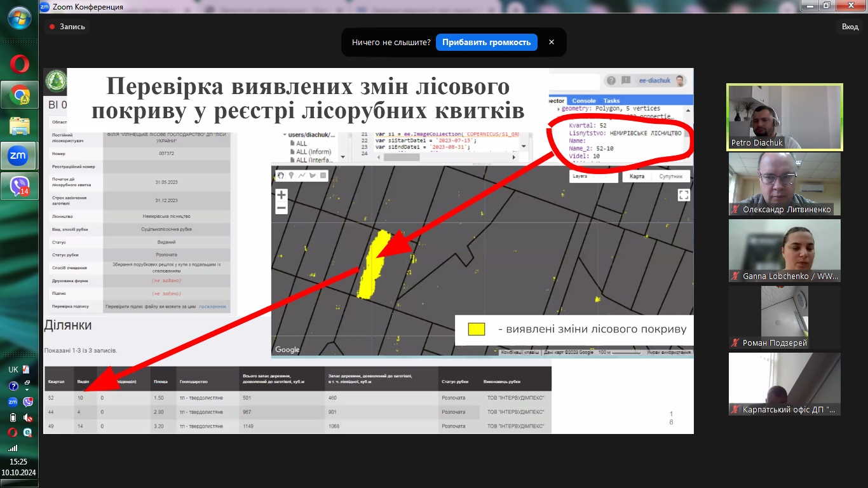Select the draw rectangle map tool
Screen dimensions: 868x488
point(323,175)
